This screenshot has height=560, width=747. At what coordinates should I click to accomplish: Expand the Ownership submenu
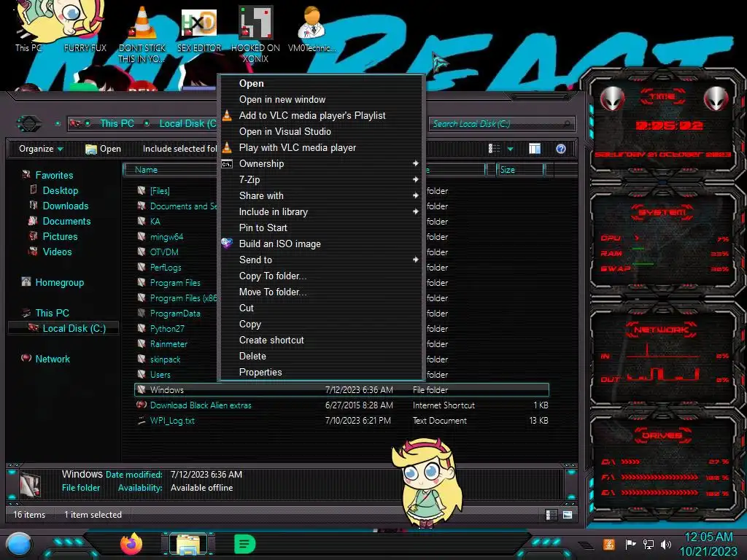tap(320, 164)
